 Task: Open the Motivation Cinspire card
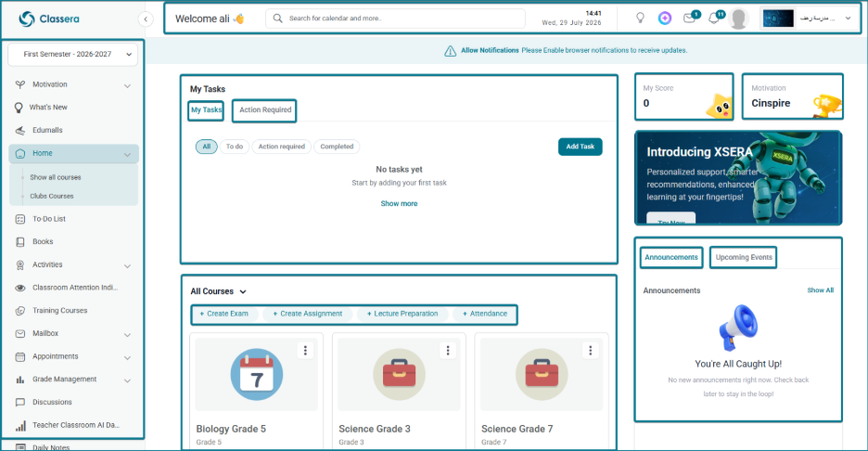[793, 97]
